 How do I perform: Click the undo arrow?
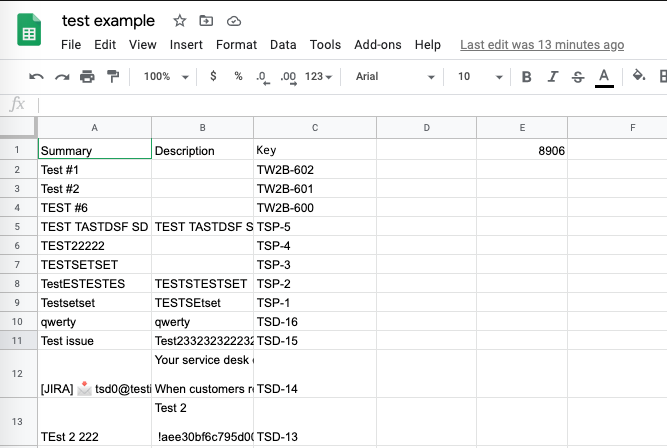36,77
